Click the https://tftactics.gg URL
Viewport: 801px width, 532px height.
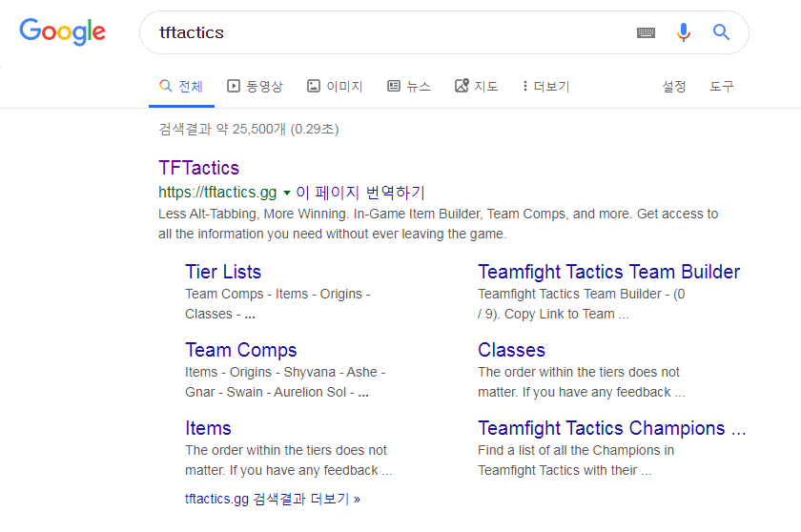click(217, 193)
